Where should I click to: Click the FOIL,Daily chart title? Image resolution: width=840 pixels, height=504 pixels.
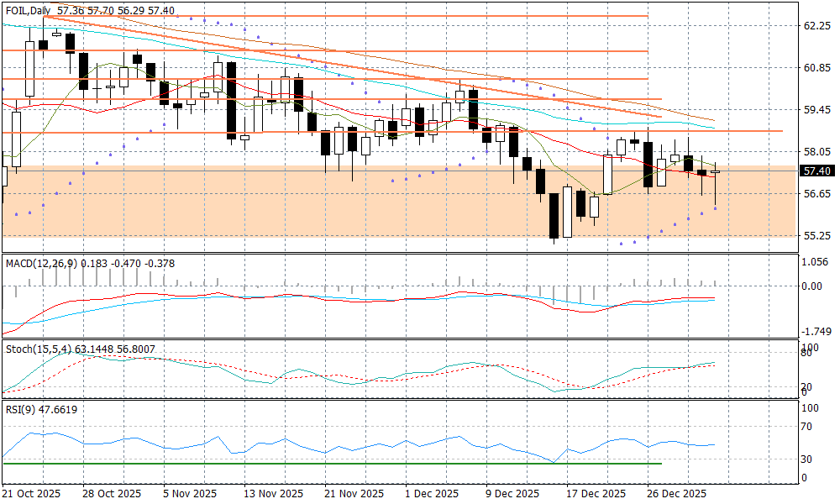[25, 10]
